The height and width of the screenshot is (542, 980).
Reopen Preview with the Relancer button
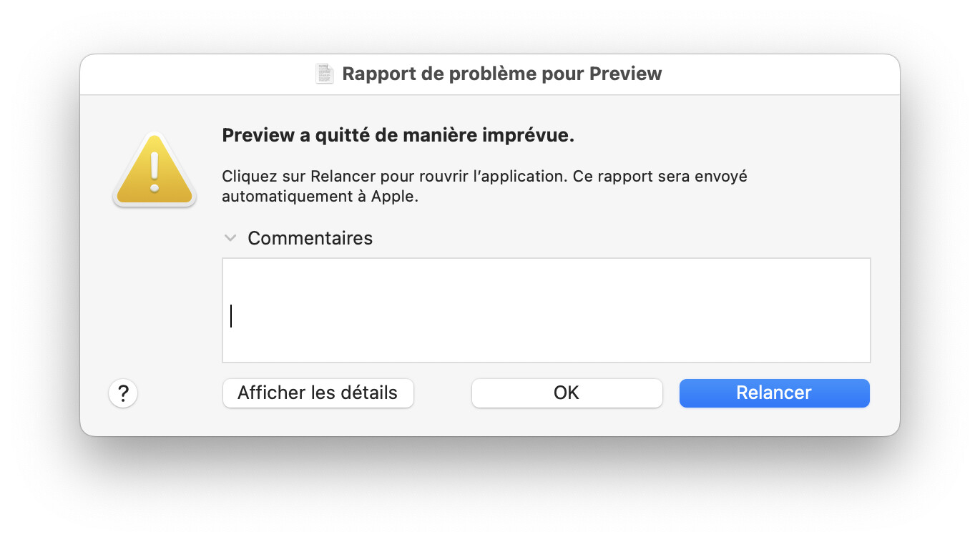pyautogui.click(x=774, y=393)
